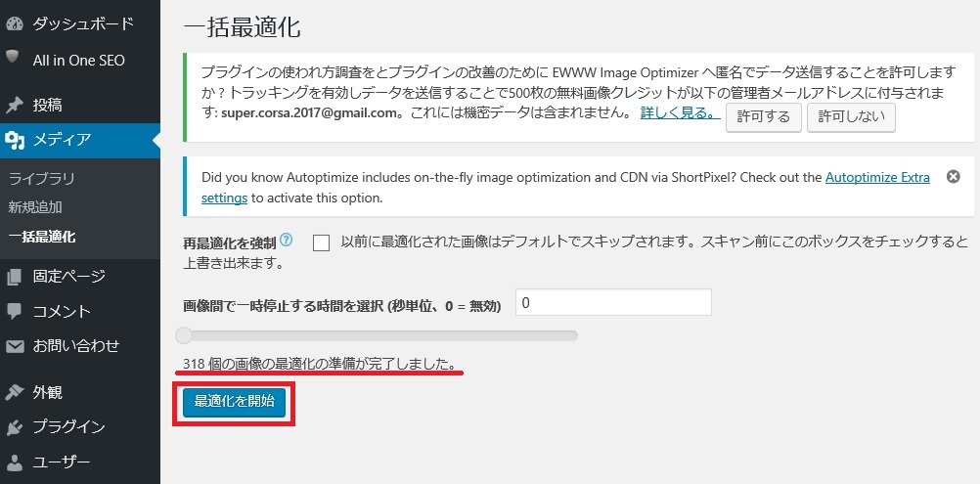The height and width of the screenshot is (484, 980).
Task: Click the Dashboard gauge icon
Action: click(x=14, y=22)
